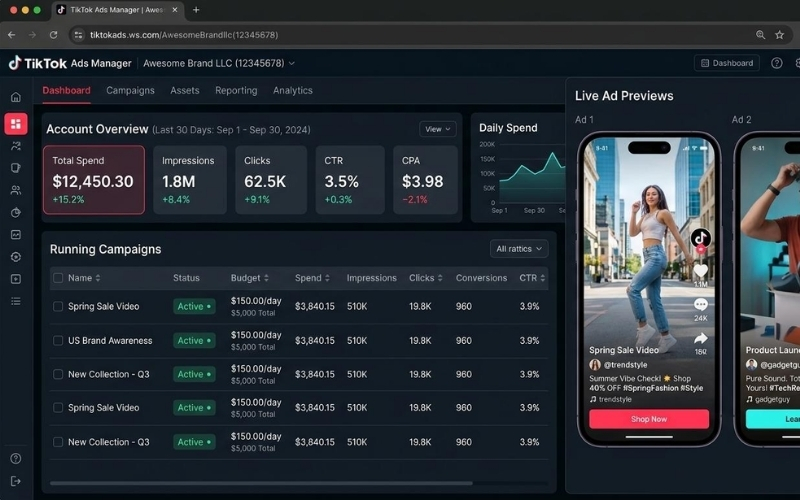
Task: Click the browser forward arrow
Action: tap(32, 35)
